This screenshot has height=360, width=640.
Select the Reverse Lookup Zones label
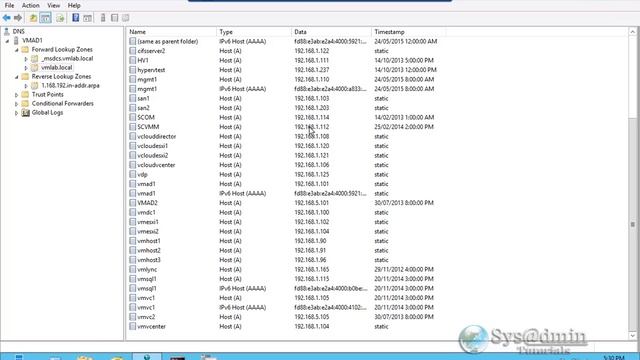click(61, 76)
